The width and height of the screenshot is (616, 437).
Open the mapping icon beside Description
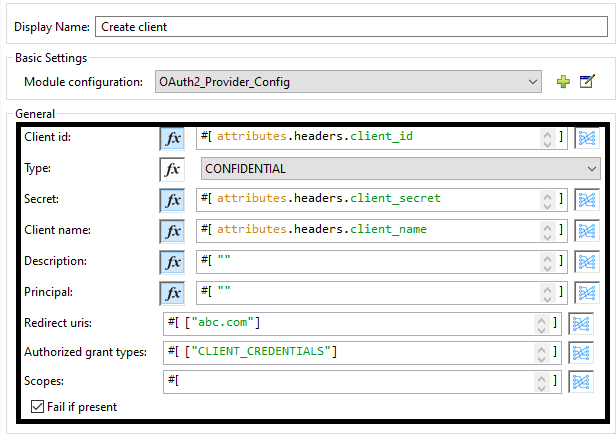(587, 262)
